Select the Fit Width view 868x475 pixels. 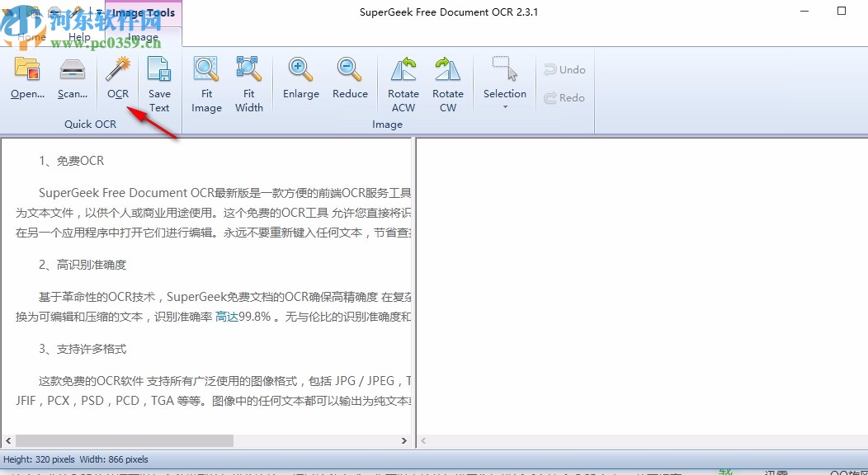pos(249,80)
